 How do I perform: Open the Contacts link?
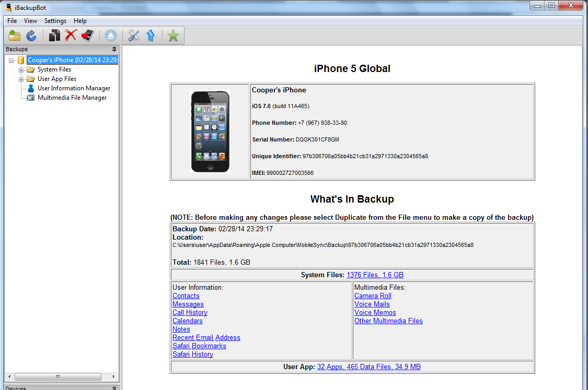click(x=186, y=296)
